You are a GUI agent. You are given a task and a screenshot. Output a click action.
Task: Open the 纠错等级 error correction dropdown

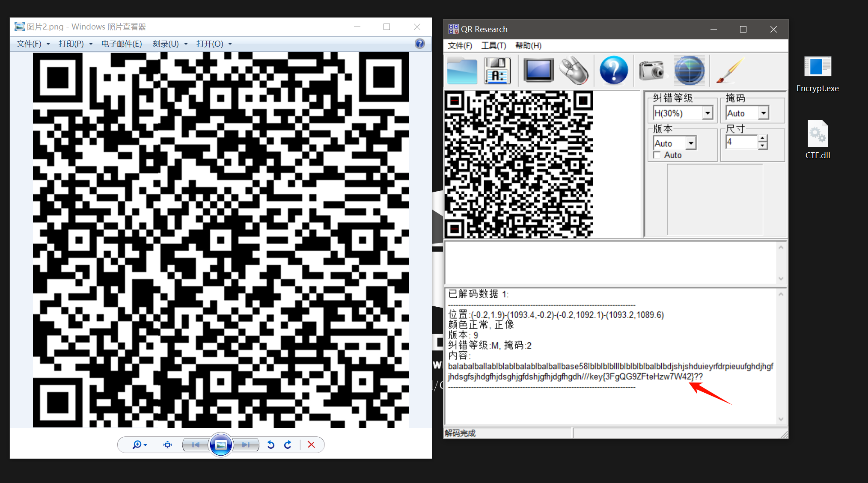[x=708, y=113]
